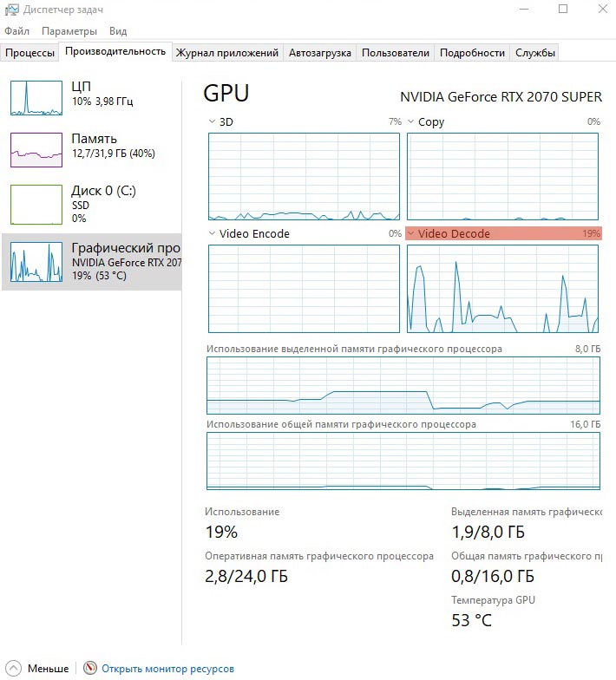Switch to the Подробности tab

pos(472,53)
